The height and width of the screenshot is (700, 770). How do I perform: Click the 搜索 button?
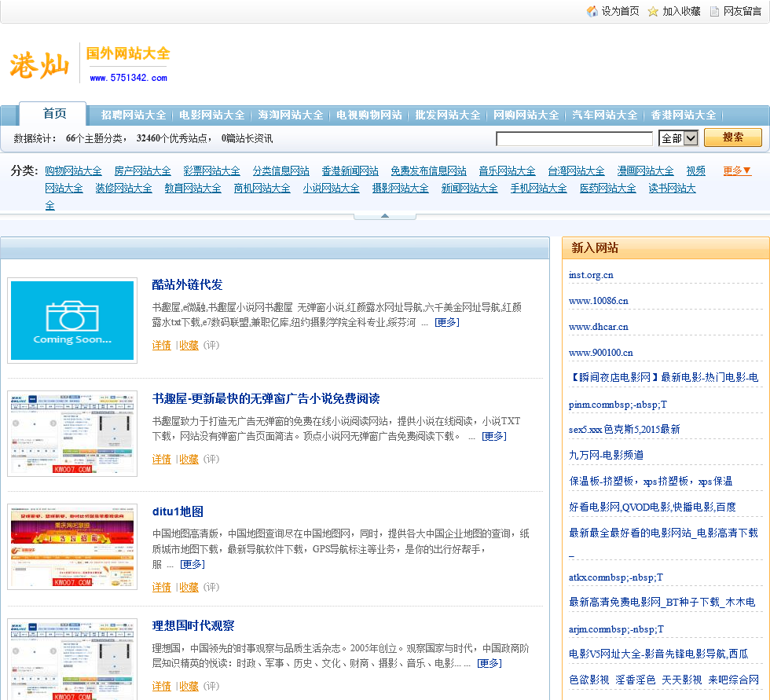(x=732, y=137)
